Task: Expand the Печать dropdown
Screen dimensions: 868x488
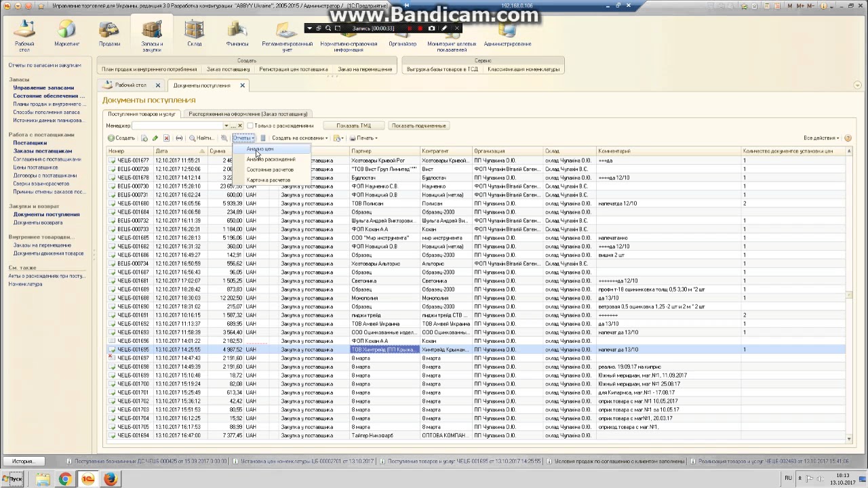Action: pos(363,138)
